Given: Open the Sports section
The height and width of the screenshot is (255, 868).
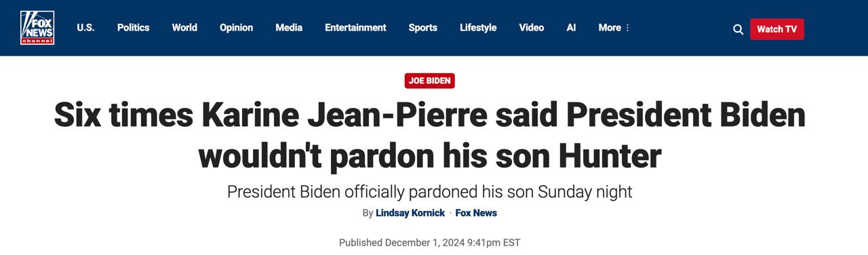Looking at the screenshot, I should point(423,28).
